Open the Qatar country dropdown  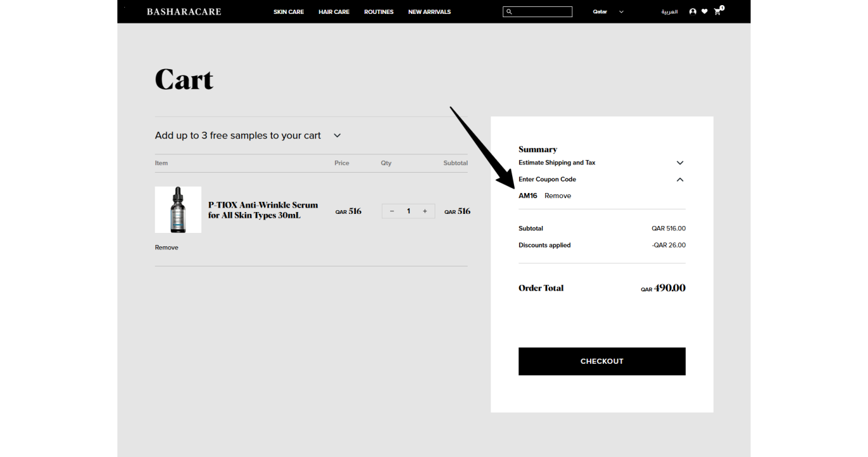tap(608, 11)
